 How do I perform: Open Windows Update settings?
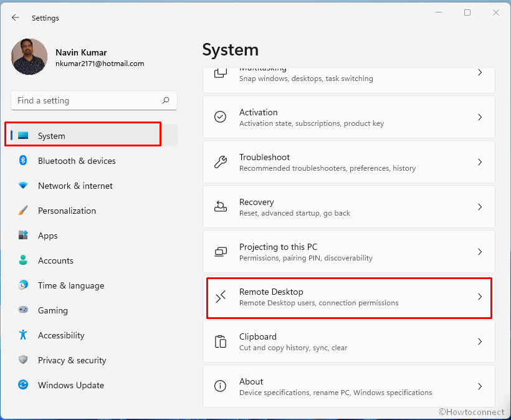pos(94,385)
